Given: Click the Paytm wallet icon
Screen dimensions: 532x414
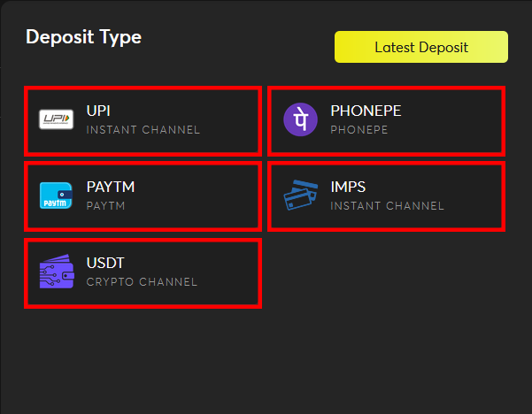Looking at the screenshot, I should [x=56, y=195].
